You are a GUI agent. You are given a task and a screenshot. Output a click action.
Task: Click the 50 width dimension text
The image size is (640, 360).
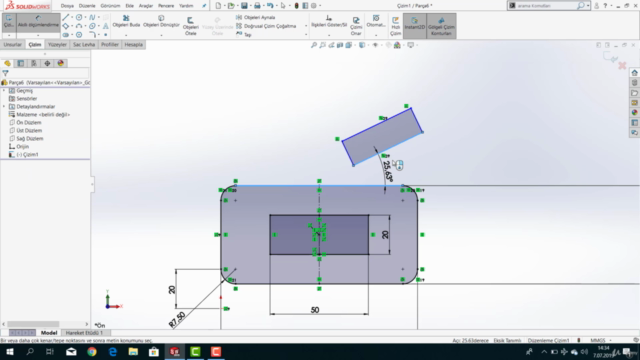(x=315, y=310)
